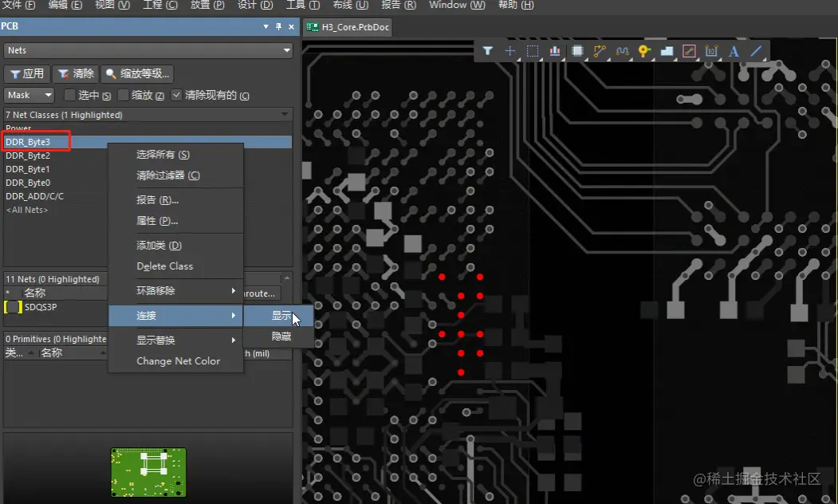Open the Nets panel type dropdown
This screenshot has width=838, height=504.
[x=148, y=50]
